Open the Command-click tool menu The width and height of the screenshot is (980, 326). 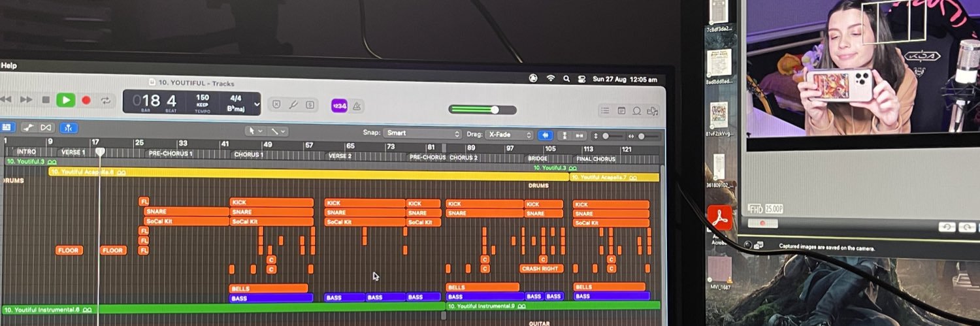coord(277,131)
